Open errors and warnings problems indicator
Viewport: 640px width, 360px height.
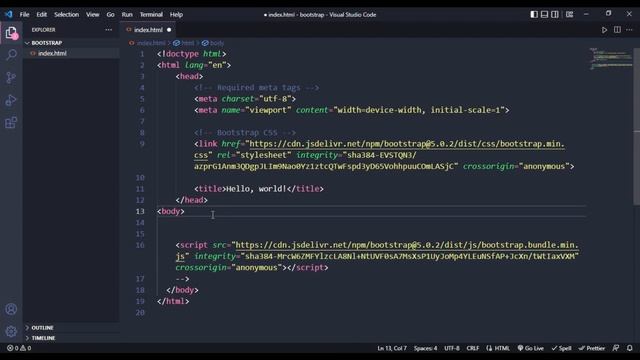[19, 348]
